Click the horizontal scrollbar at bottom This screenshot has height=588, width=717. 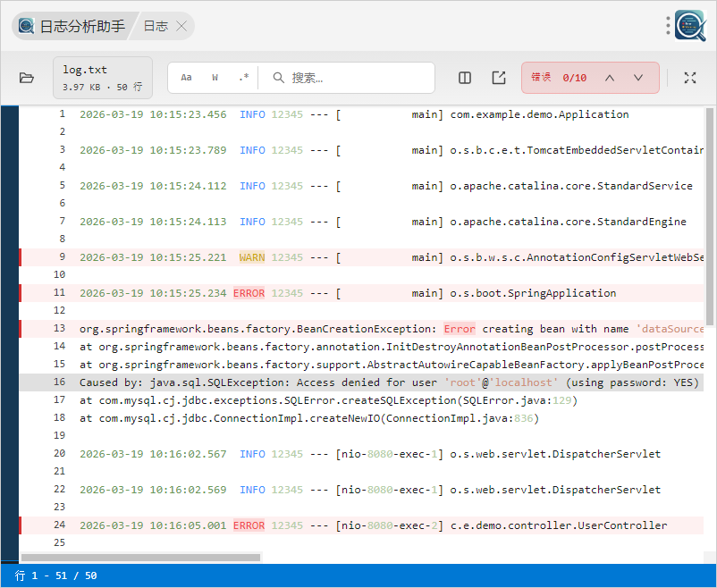143,557
